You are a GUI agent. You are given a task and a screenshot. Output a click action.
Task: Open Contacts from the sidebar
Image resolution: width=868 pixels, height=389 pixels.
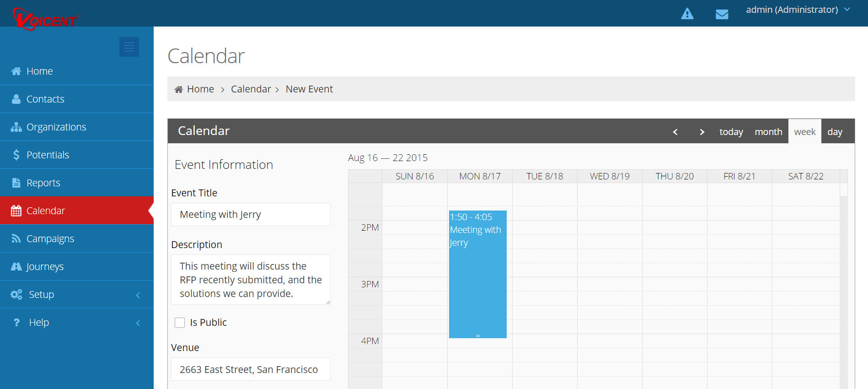[45, 99]
